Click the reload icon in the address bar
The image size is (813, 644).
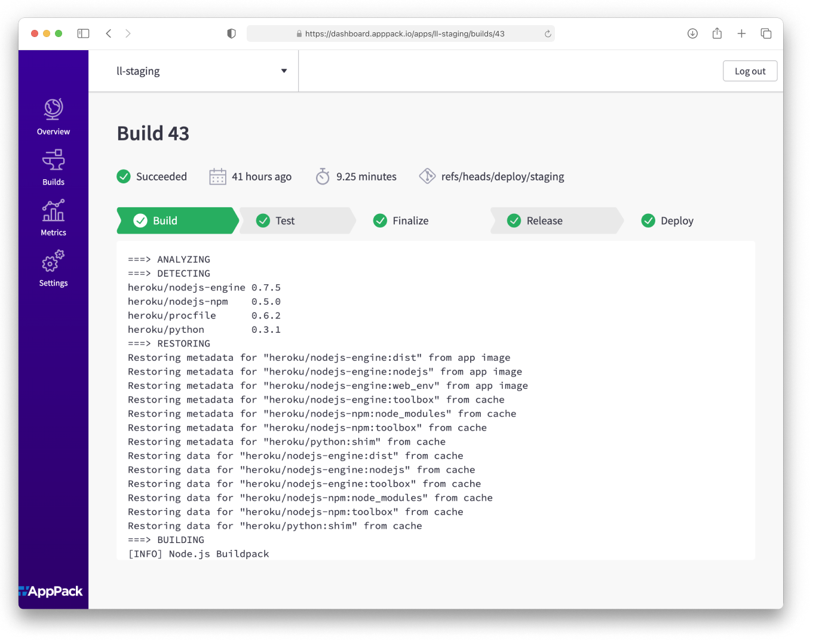(x=548, y=33)
